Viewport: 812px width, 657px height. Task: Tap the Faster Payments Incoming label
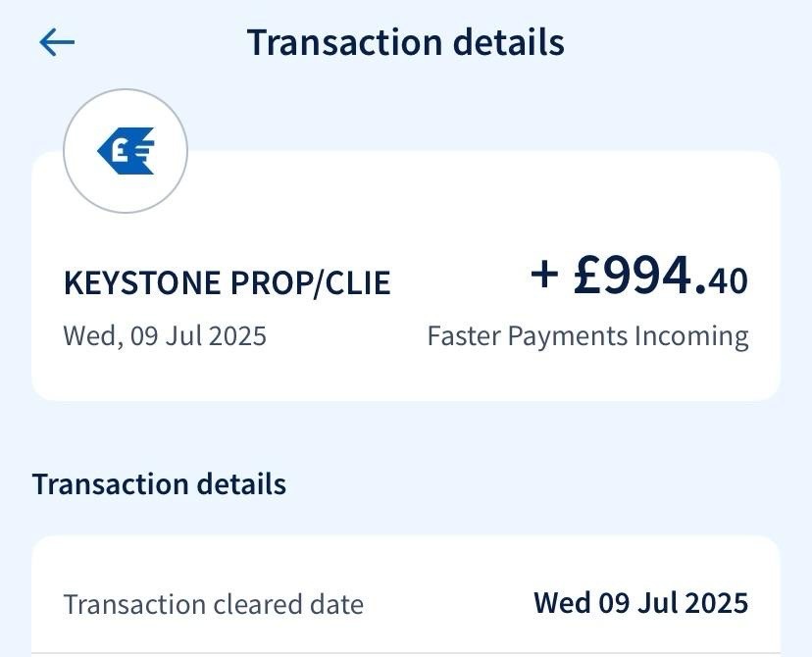[x=587, y=336]
